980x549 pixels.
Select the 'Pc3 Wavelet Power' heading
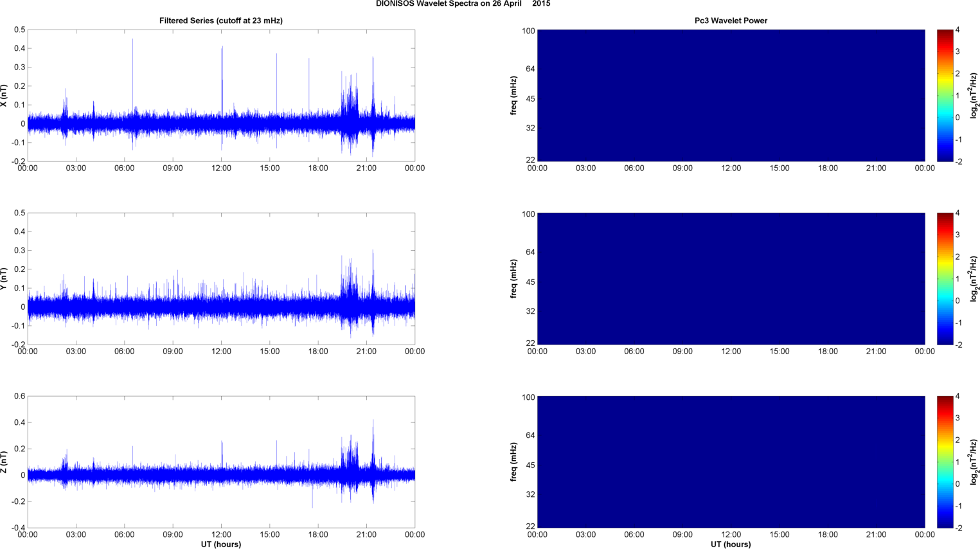click(731, 21)
